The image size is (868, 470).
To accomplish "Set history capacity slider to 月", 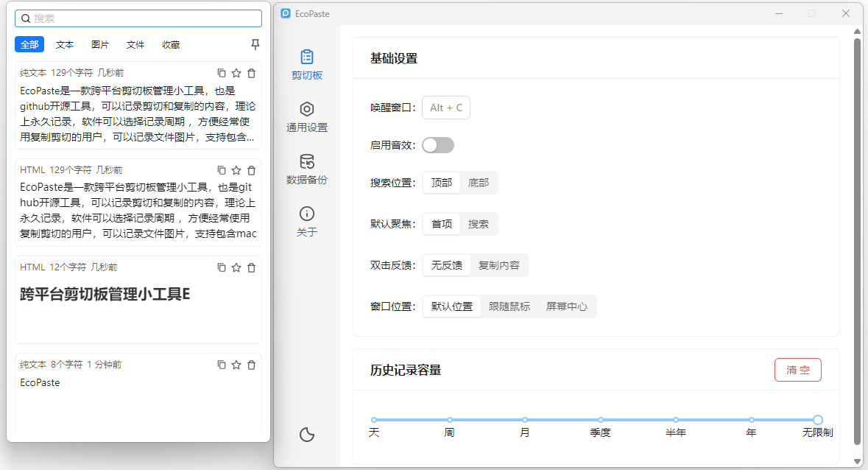I will pos(525,420).
